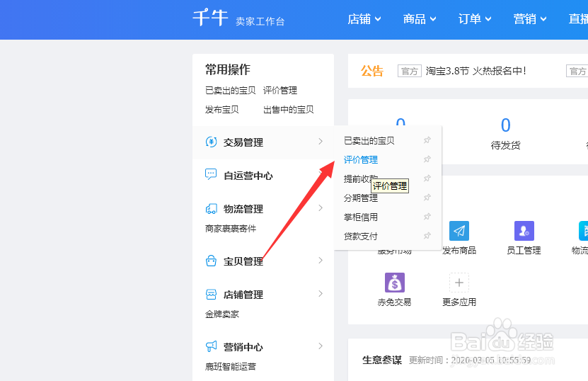This screenshot has width=588, height=381.
Task: Expand the 店铺管理 chevron
Action: [x=321, y=293]
